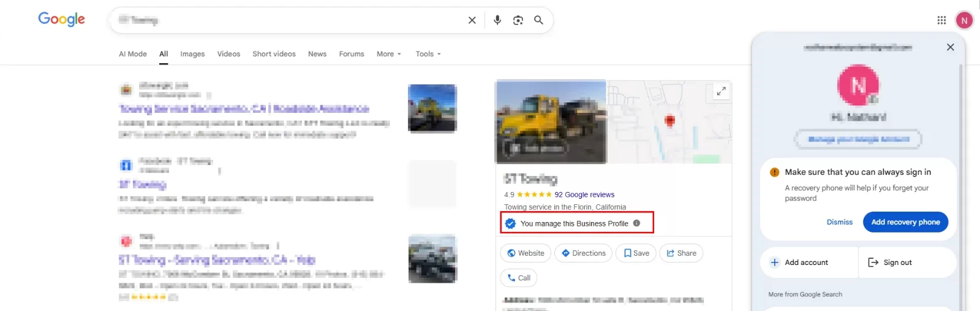Switch to Videos tab
Screen dimensions: 980x311
click(228, 54)
